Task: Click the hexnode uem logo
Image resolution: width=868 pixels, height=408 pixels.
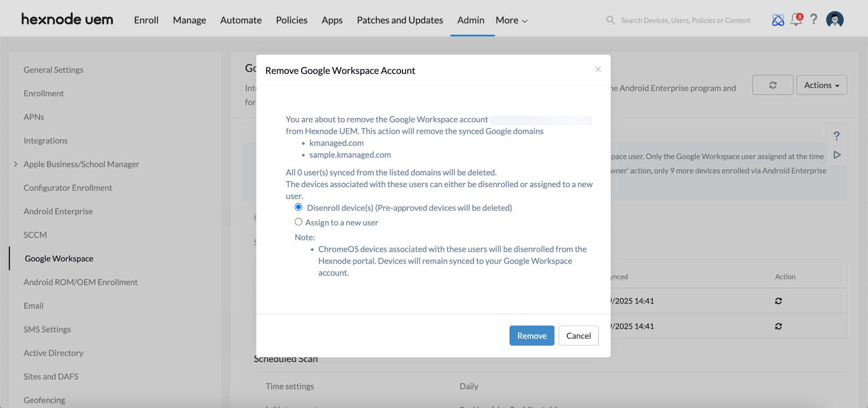Action: [67, 20]
